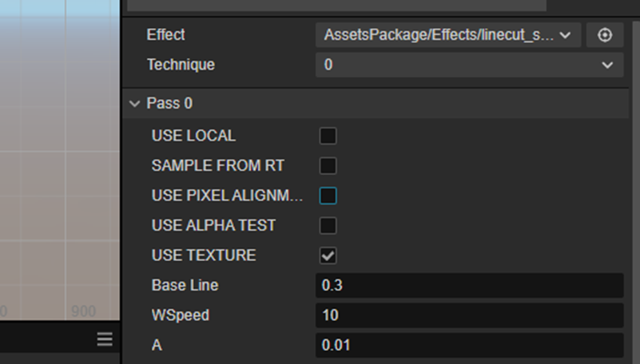Open the Effect asset dropdown
The height and width of the screenshot is (364, 640).
[x=447, y=35]
